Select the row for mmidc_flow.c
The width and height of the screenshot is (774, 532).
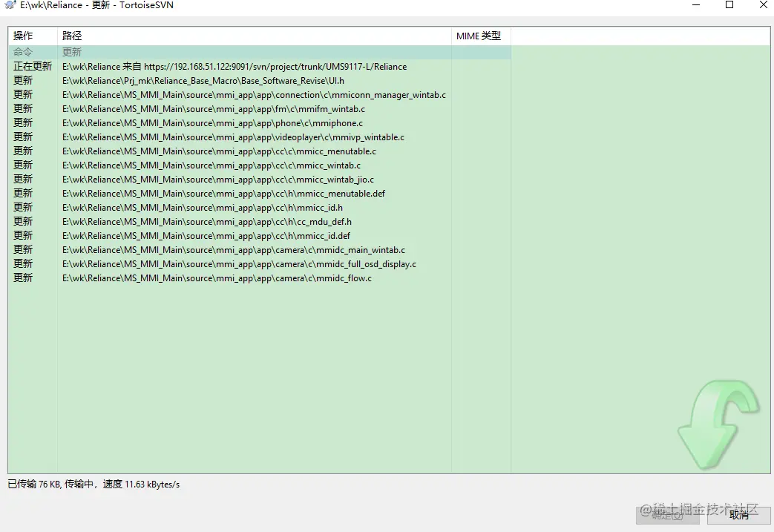point(259,278)
